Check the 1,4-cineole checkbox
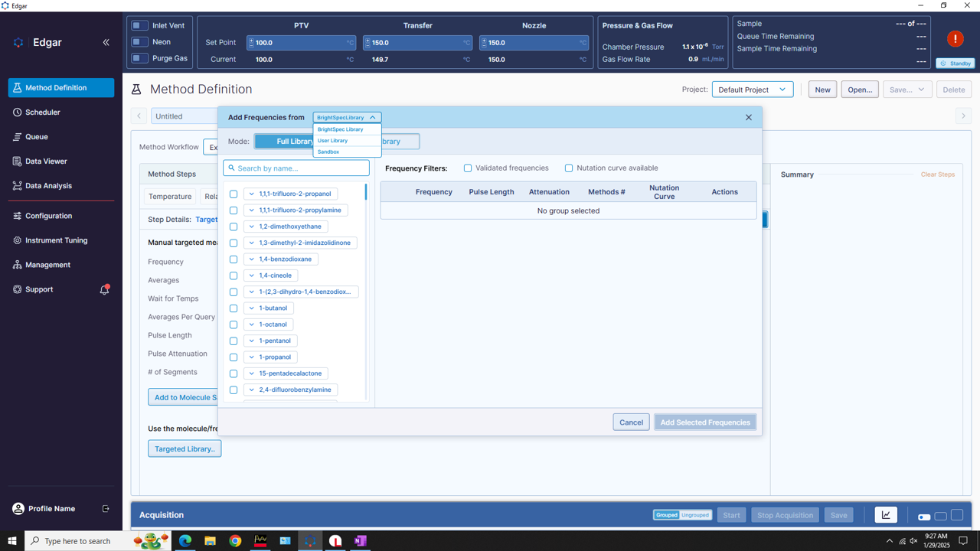The height and width of the screenshot is (551, 980). [x=234, y=275]
